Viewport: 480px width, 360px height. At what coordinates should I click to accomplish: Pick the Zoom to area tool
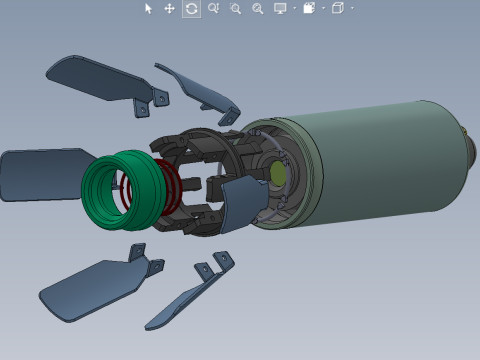[235, 9]
